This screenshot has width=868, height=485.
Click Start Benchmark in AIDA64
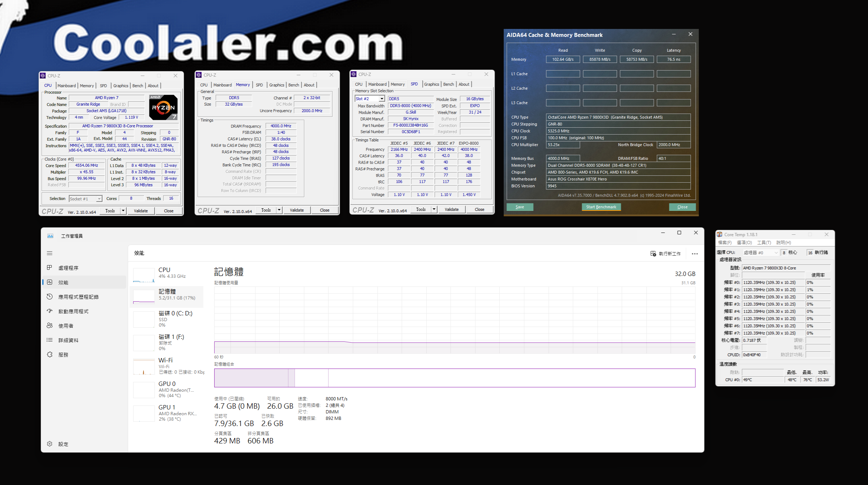pyautogui.click(x=601, y=207)
